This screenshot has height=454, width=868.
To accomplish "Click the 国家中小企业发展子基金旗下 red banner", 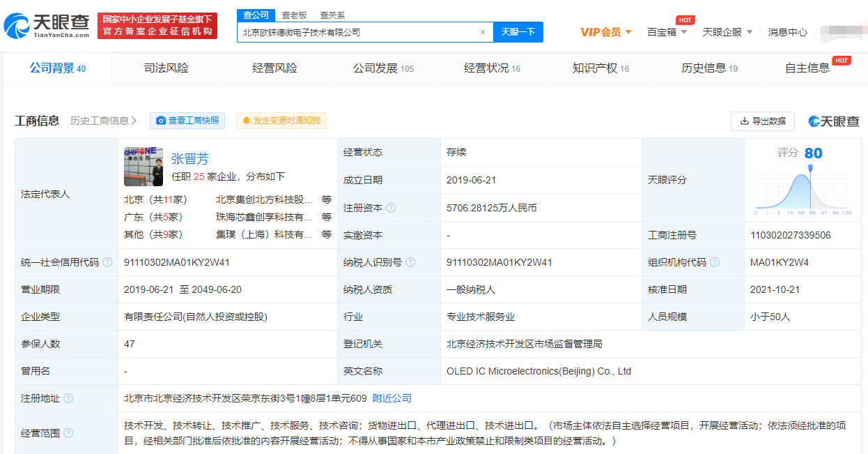I will click(x=157, y=26).
